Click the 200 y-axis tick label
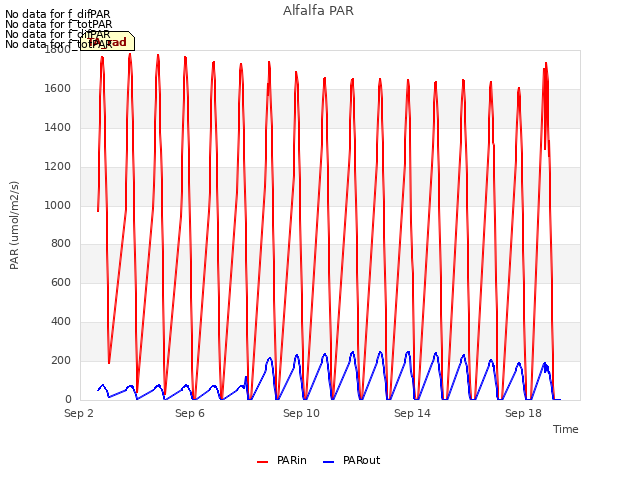Image resolution: width=640 pixels, height=480 pixels. [61, 360]
